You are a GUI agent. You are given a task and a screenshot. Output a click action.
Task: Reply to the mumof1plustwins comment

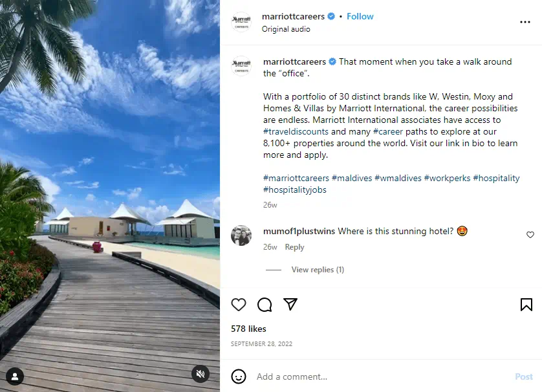pos(294,247)
